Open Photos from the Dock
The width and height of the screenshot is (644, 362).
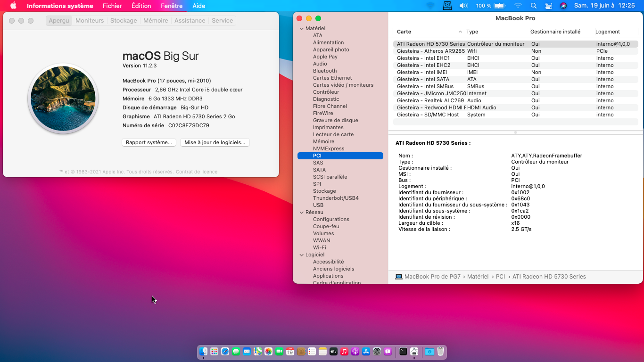point(268,351)
